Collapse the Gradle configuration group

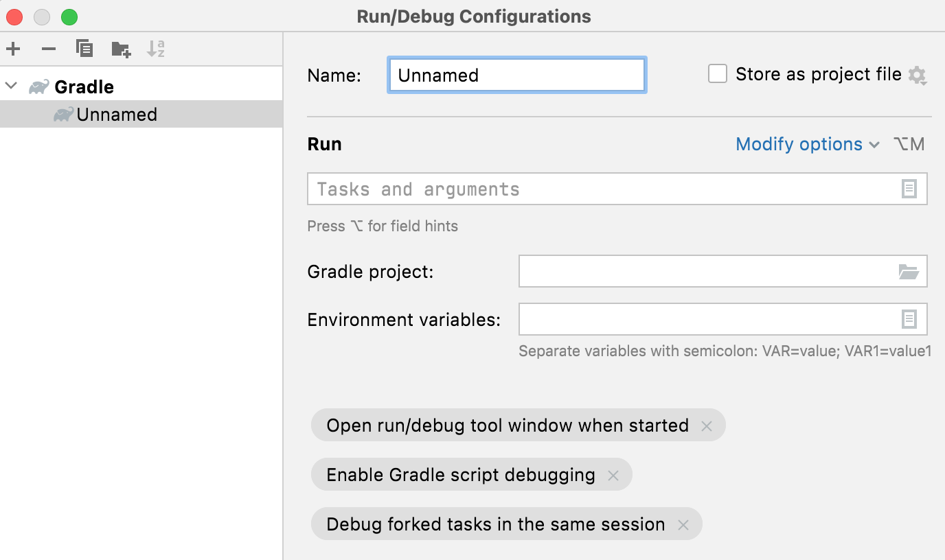point(10,86)
